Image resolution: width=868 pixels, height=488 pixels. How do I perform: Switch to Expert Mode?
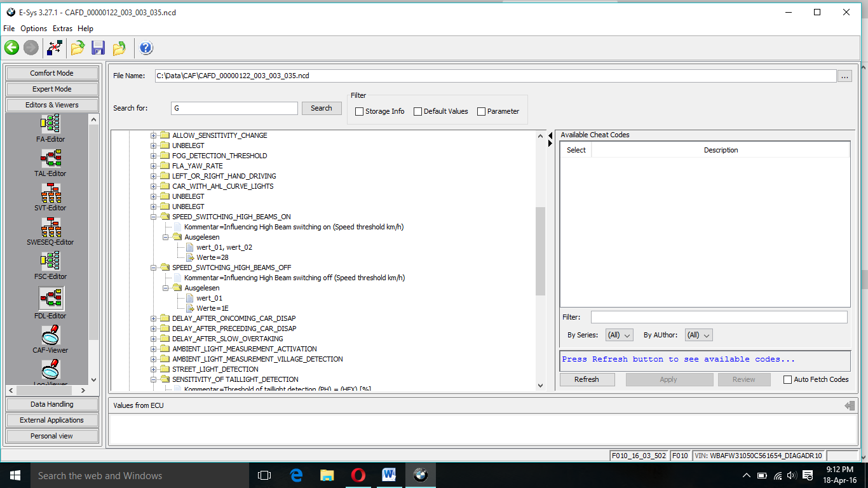tap(52, 89)
